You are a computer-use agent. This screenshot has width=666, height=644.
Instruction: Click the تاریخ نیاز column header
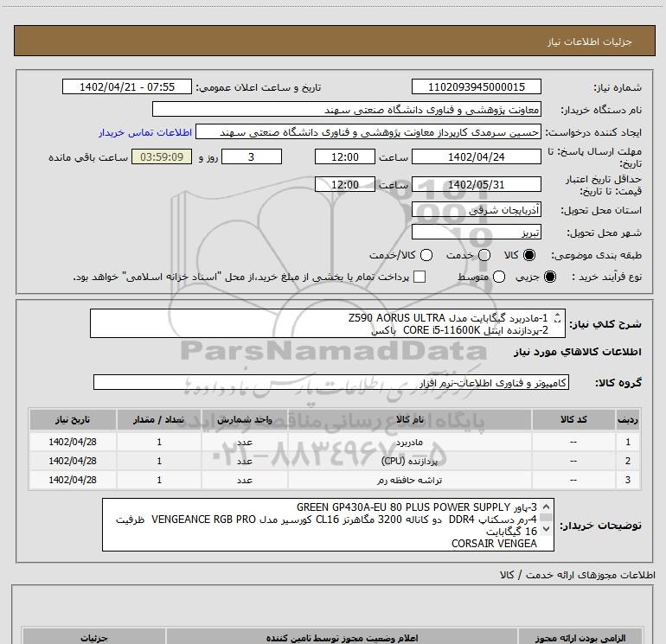tap(73, 420)
